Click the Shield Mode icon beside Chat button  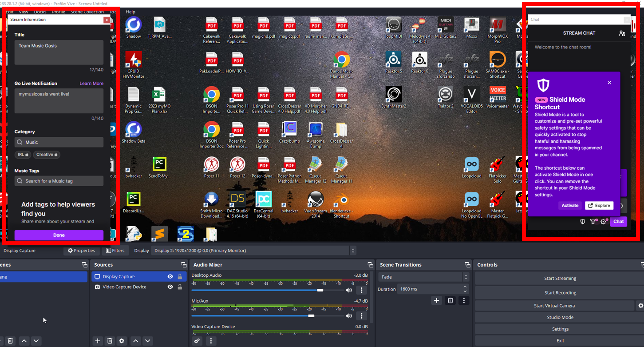pyautogui.click(x=583, y=221)
